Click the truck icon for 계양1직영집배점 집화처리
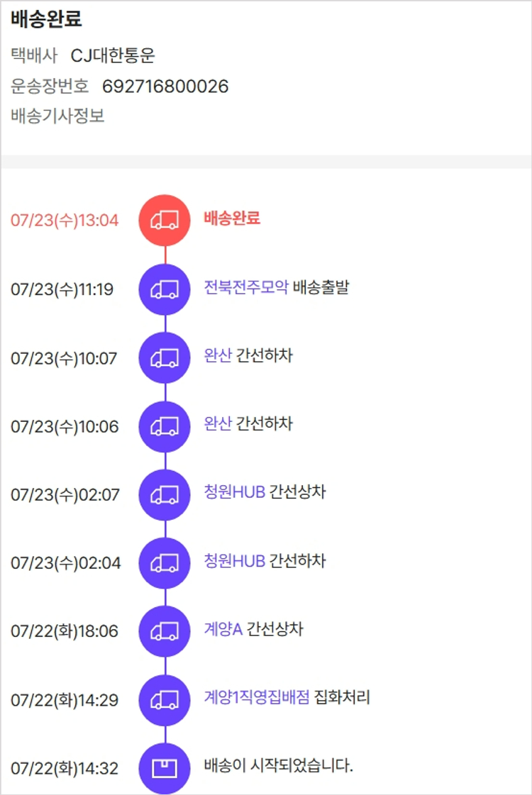 165,700
